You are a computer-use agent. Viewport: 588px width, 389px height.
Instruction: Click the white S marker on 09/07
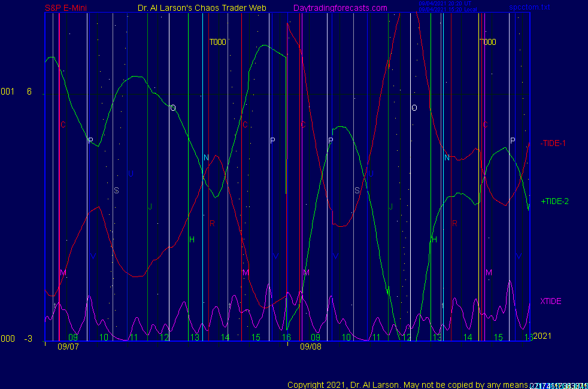point(116,191)
